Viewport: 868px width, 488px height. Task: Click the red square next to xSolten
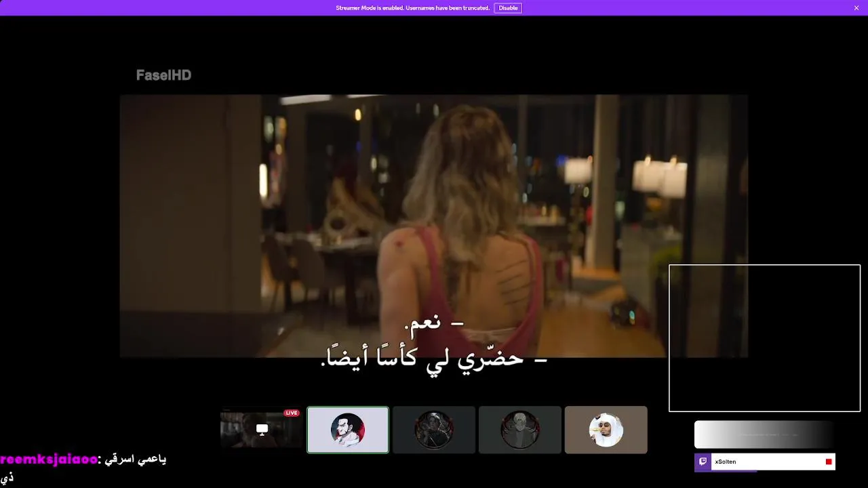pyautogui.click(x=829, y=462)
